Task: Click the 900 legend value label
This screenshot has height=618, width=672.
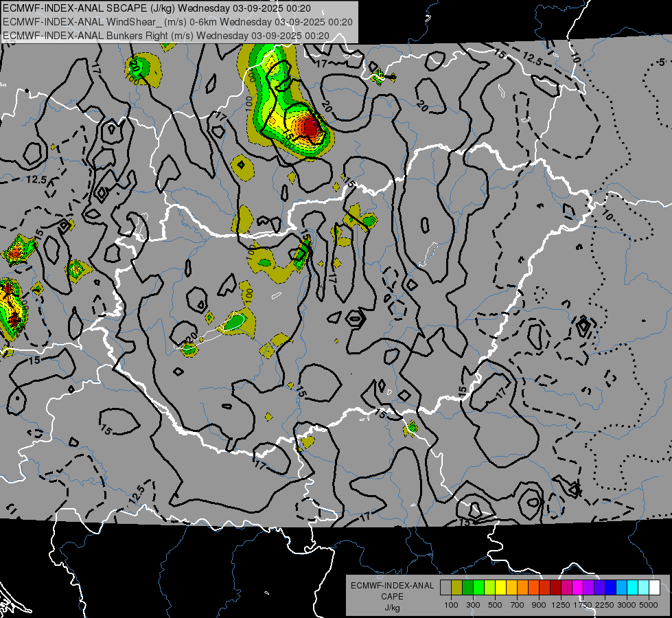Action: tap(539, 605)
